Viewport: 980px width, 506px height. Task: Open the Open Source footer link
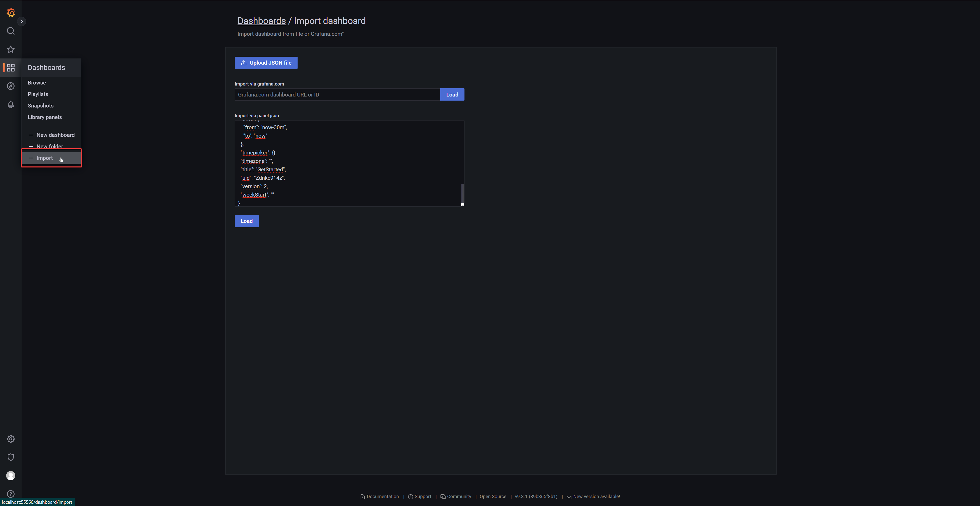[493, 497]
